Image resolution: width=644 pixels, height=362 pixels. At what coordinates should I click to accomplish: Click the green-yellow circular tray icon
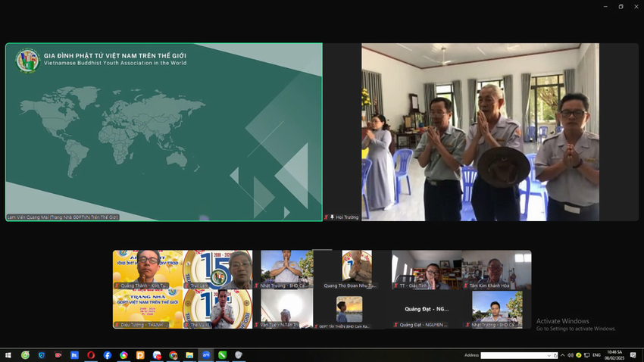(x=579, y=355)
